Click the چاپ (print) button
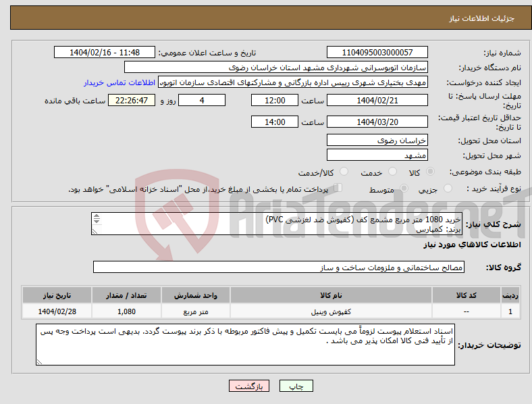The width and height of the screenshot is (532, 404). point(296,386)
